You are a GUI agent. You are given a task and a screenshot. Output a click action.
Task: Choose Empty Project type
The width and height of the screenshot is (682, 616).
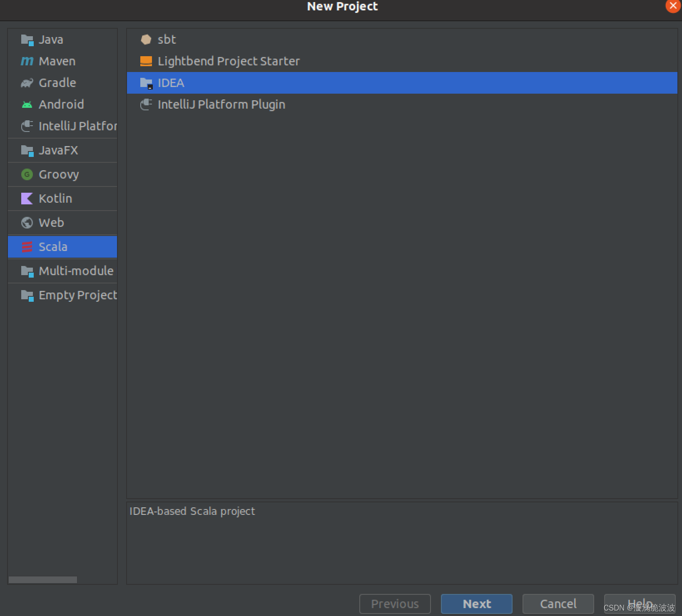coord(62,295)
